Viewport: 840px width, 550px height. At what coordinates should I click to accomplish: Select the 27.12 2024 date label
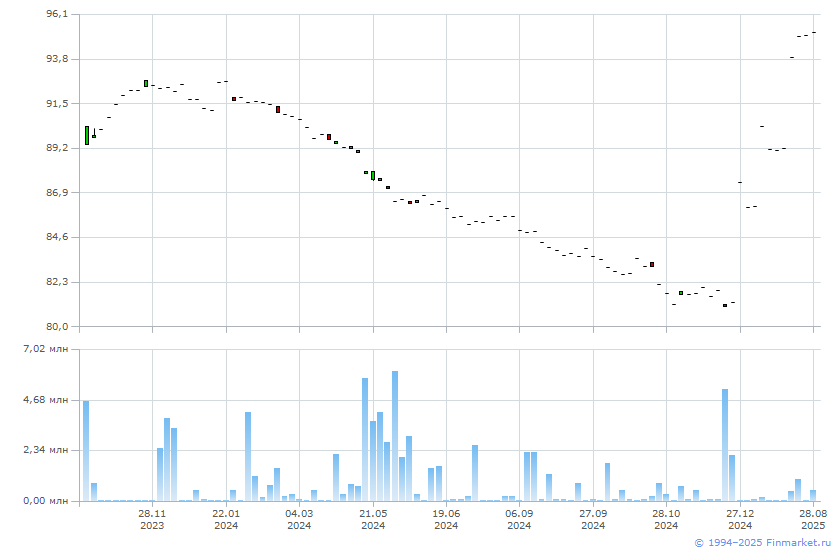pyautogui.click(x=740, y=519)
